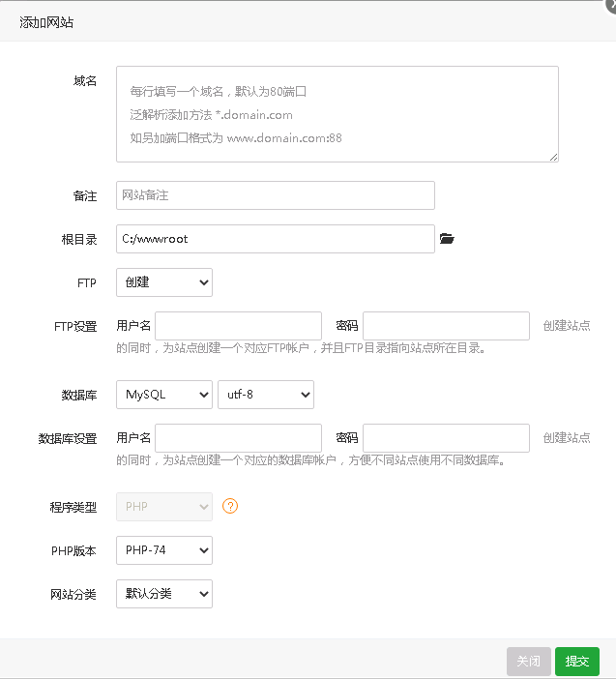Expand the MySQL database type dropdown

(x=164, y=395)
